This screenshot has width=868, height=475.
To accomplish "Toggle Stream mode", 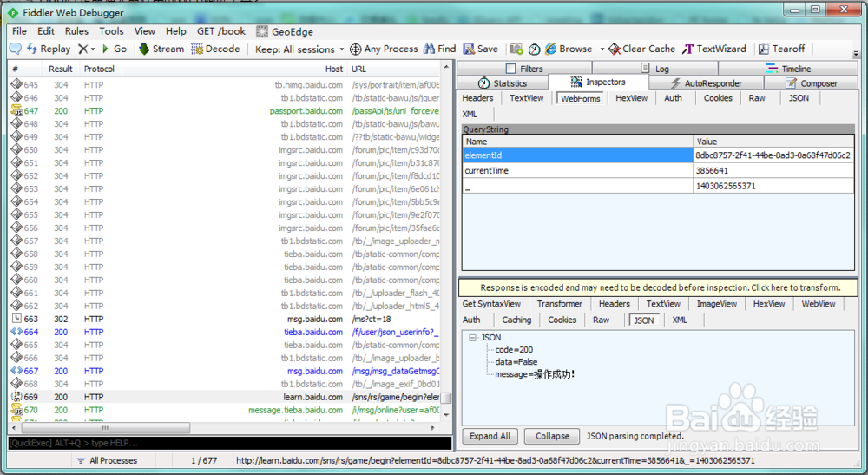I will point(161,49).
